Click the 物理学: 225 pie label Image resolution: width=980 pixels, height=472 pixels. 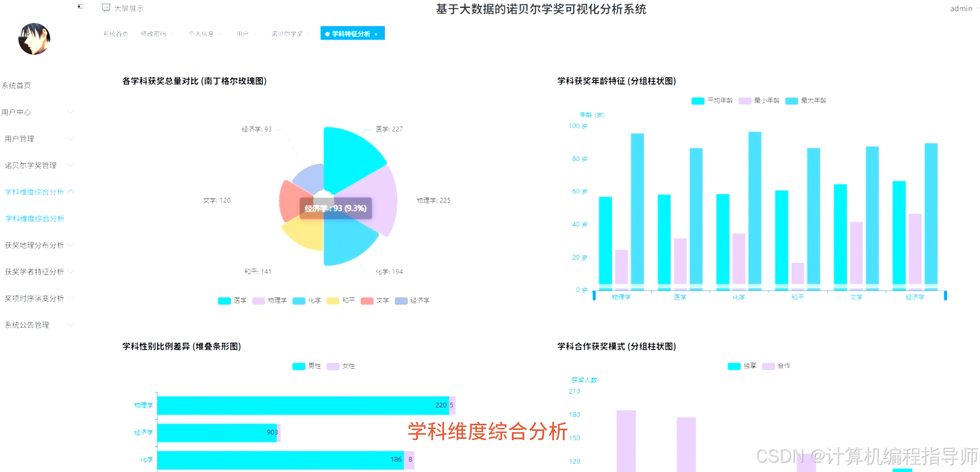click(x=433, y=200)
